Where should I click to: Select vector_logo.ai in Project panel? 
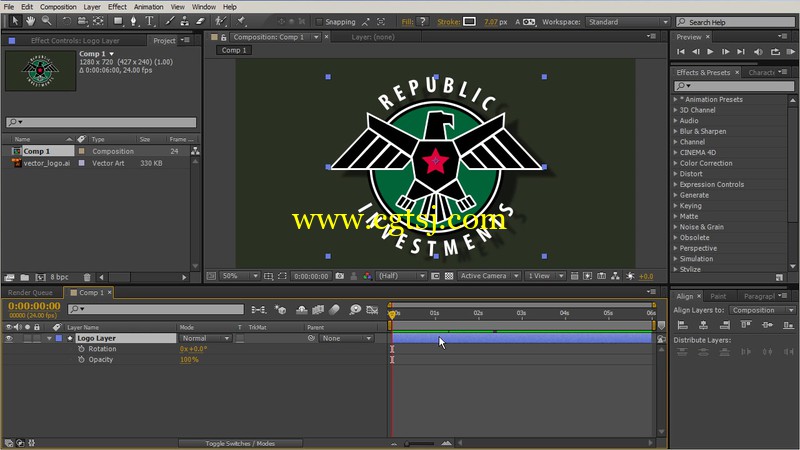(46, 163)
